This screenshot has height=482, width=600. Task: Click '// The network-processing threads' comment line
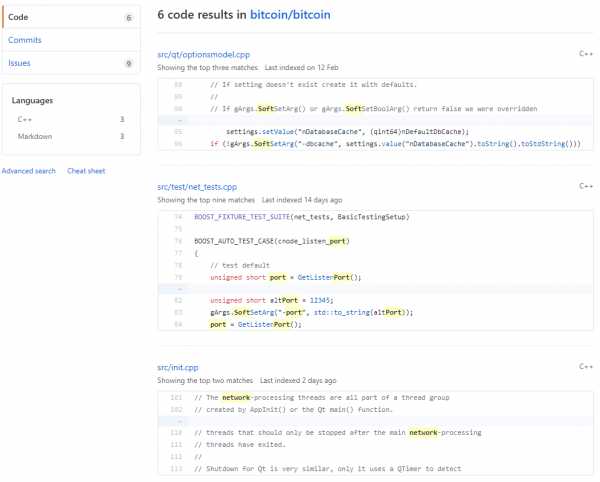tap(322, 397)
